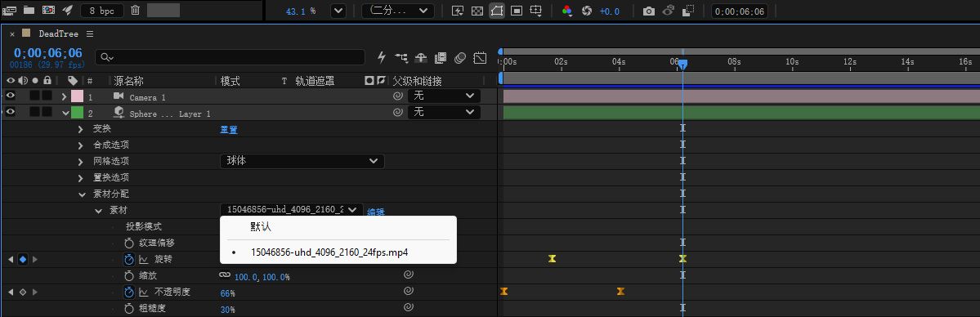Screen dimensions: 980x317
Task: Open Sphere layer parent dropdown showing 无
Action: (x=444, y=112)
